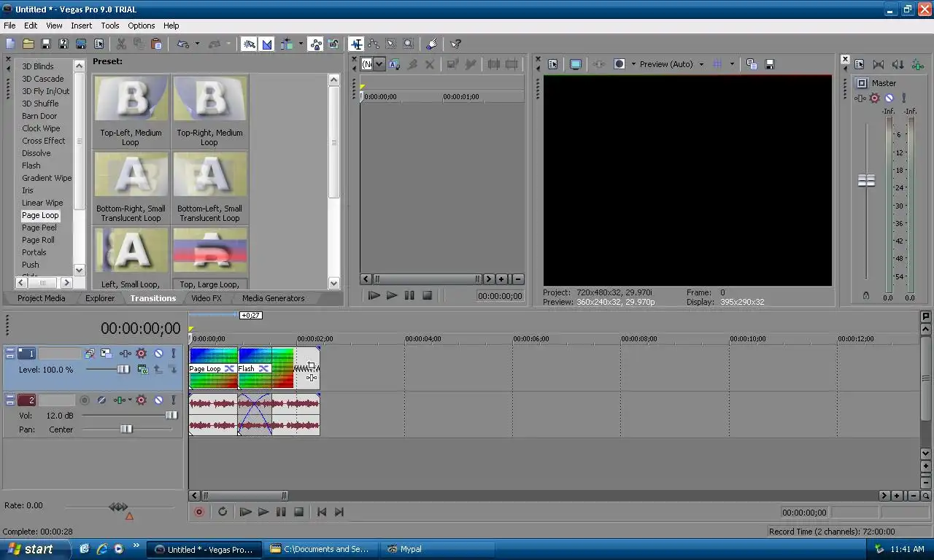Select the Zoom edit tool magnifier icon
This screenshot has width=934, height=560.
(x=408, y=44)
